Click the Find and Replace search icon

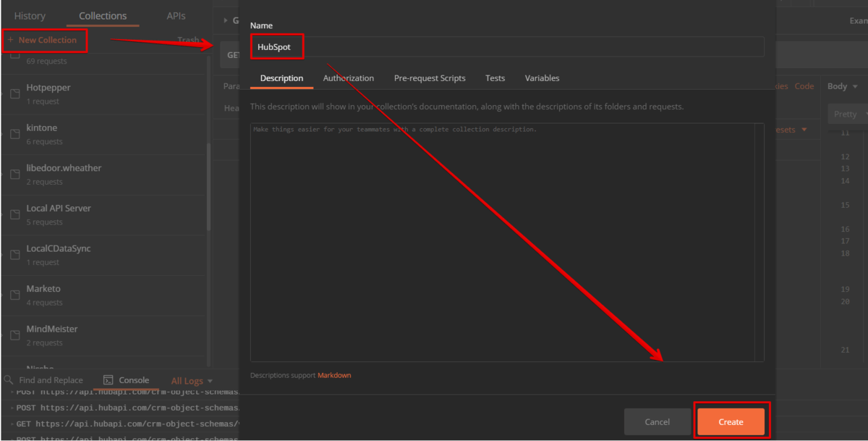click(9, 380)
